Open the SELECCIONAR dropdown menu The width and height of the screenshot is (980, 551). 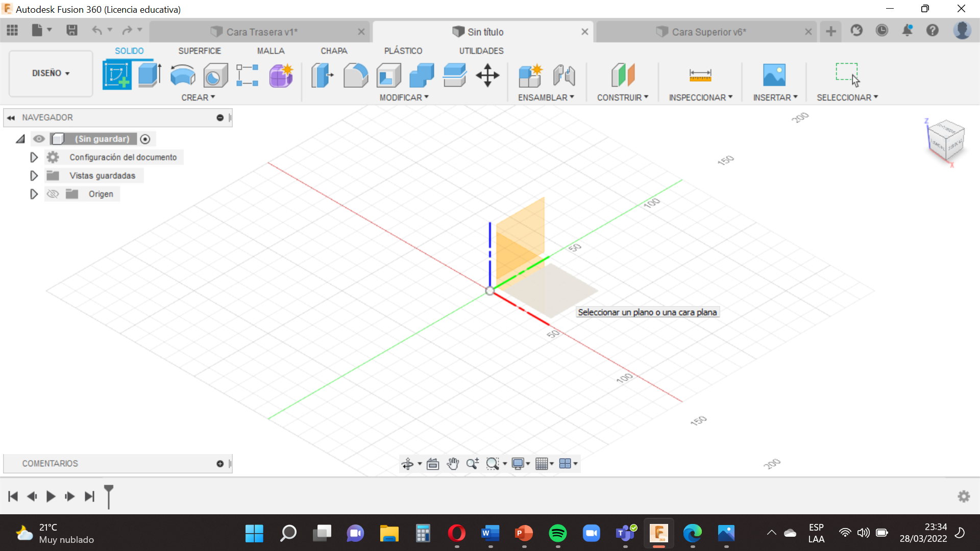(x=847, y=97)
